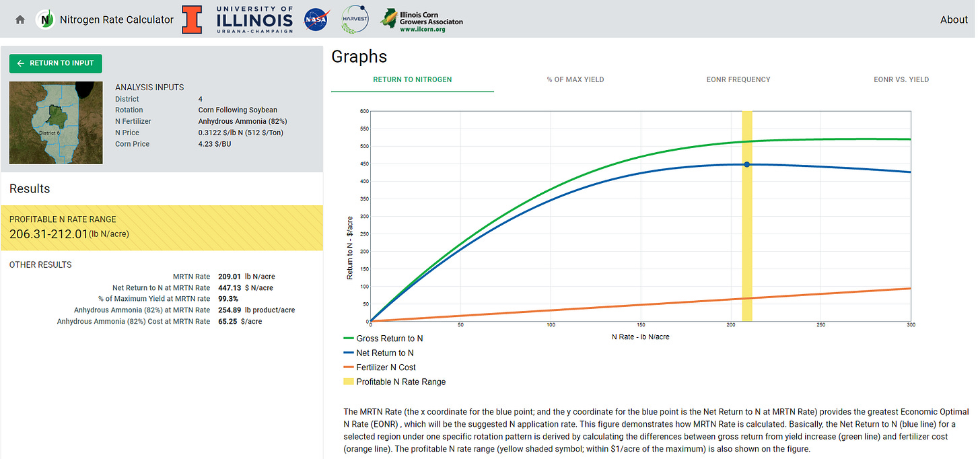Select the 206.31-212.01 profitable range value
980x459 pixels.
[x=48, y=234]
